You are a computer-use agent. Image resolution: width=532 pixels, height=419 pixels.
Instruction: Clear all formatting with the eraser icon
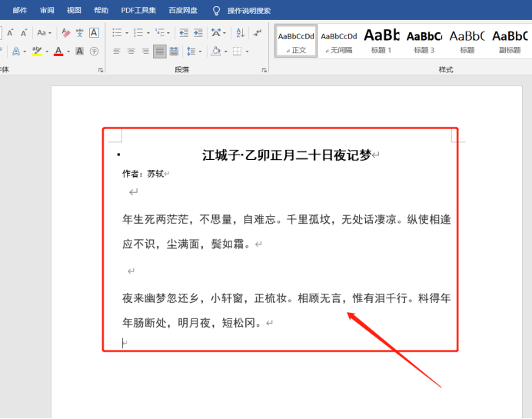coord(66,33)
